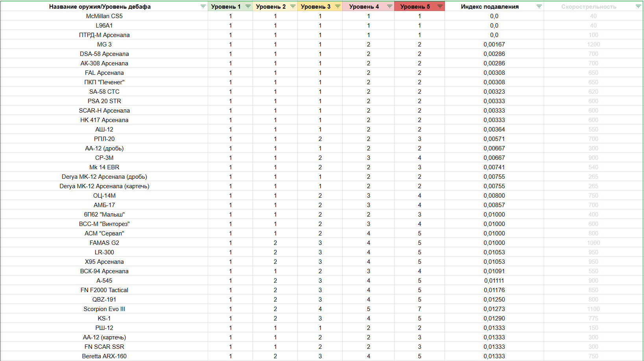This screenshot has width=644, height=361.
Task: Open filter icon on Уровень 5 header
Action: (440, 6)
